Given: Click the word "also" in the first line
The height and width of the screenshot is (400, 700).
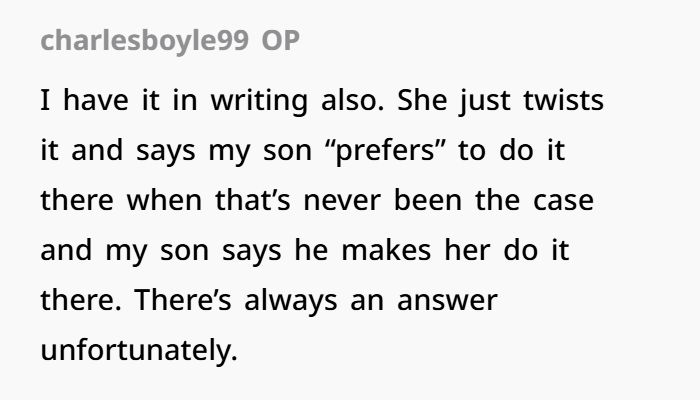Looking at the screenshot, I should [352, 100].
